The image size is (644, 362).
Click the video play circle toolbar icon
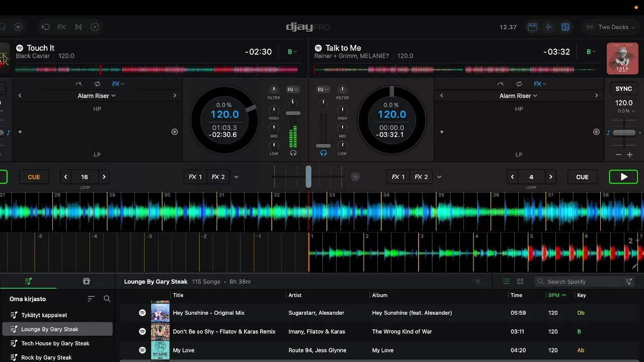pyautogui.click(x=95, y=27)
